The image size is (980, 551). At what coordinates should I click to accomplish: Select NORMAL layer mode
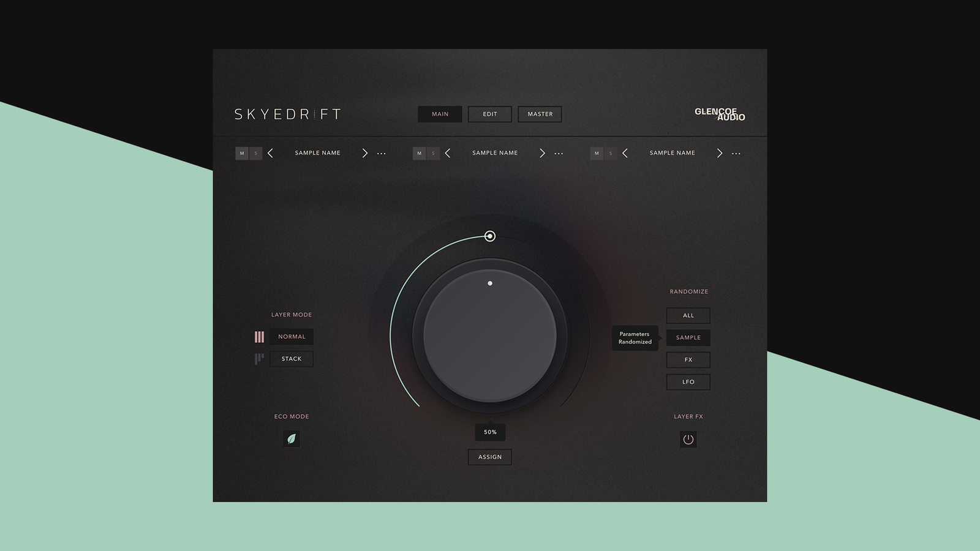pyautogui.click(x=292, y=337)
